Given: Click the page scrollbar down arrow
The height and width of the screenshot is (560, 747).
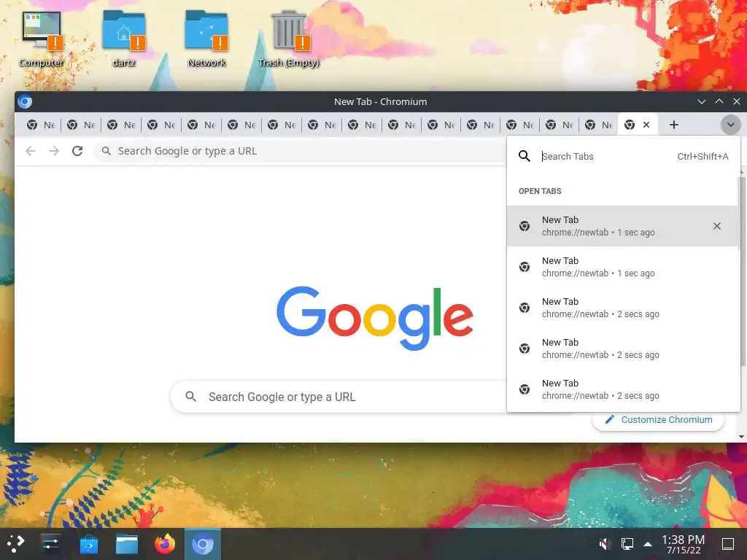Looking at the screenshot, I should (x=741, y=436).
